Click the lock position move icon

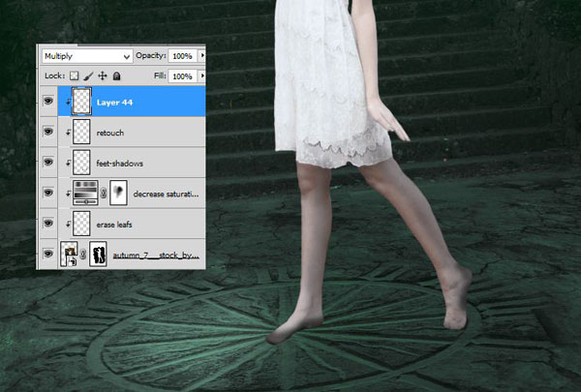pyautogui.click(x=103, y=75)
